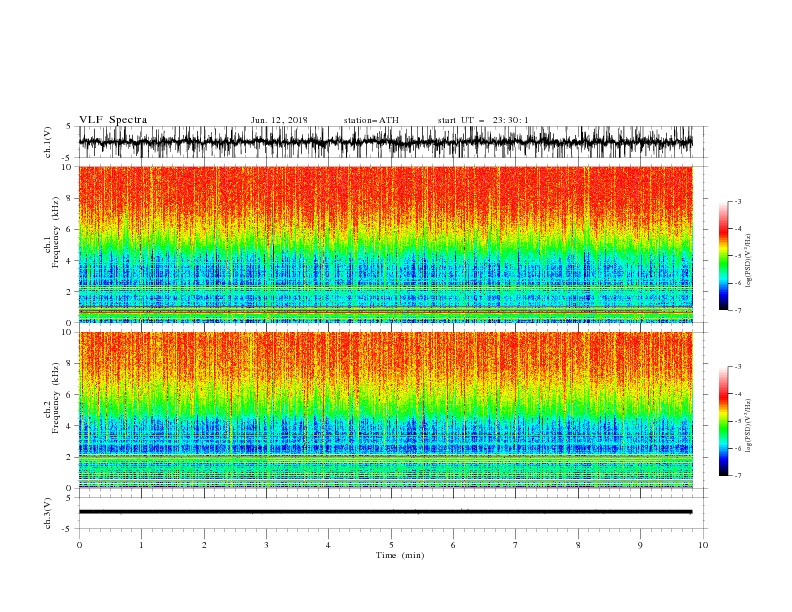Click the flat ch.3 voltage trace
This screenshot has height=612, width=792.
coord(385,512)
